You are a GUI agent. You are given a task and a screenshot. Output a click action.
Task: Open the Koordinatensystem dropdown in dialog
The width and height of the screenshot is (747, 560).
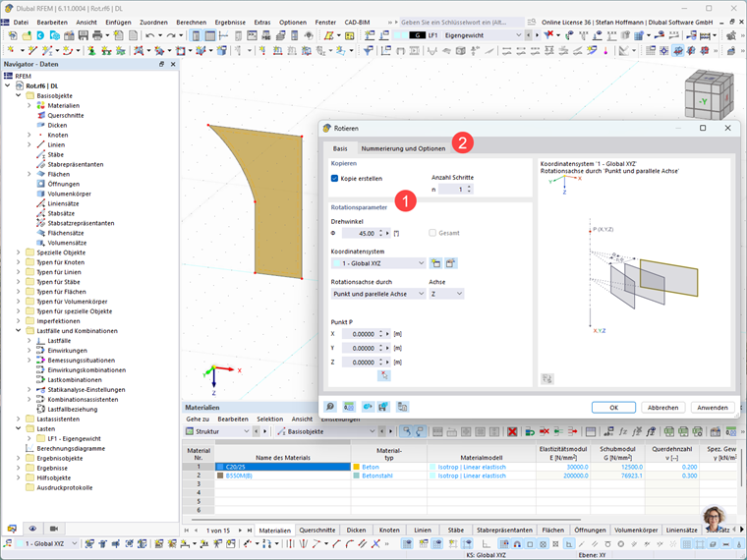click(377, 263)
